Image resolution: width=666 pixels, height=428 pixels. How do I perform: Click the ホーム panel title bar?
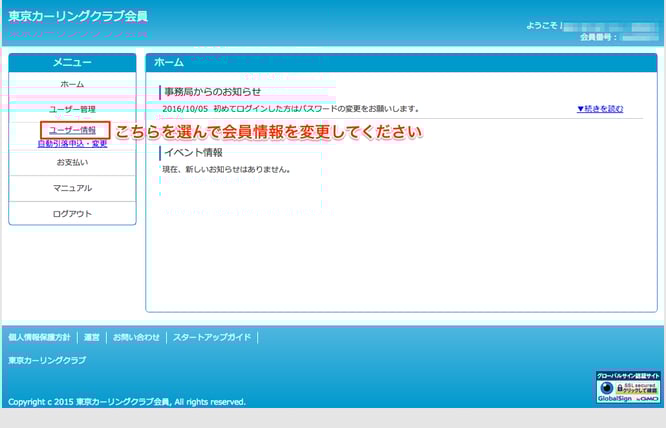point(401,62)
